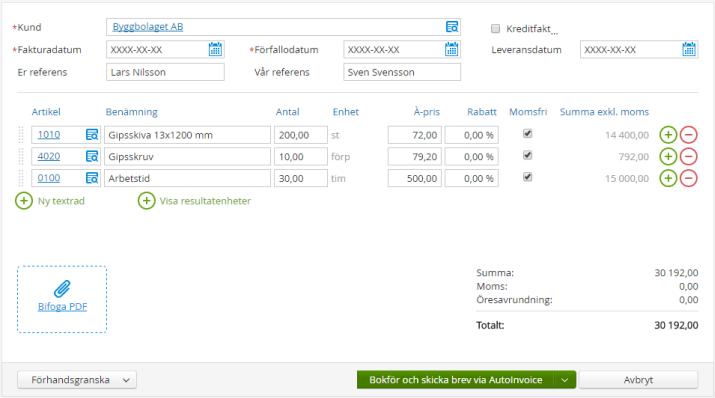Viewport: 715px width, 398px height.
Task: Edit unit price 79,20 field
Action: click(x=414, y=156)
